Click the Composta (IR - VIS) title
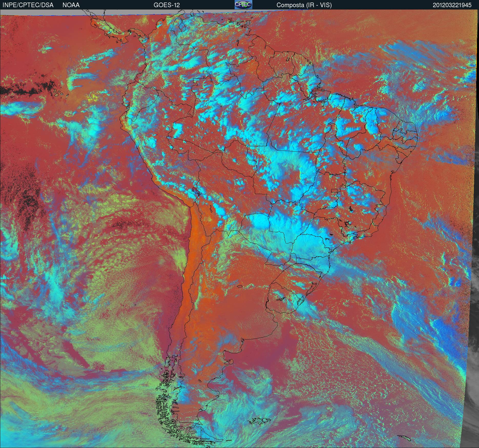Image resolution: width=479 pixels, height=448 pixels. pos(304,5)
